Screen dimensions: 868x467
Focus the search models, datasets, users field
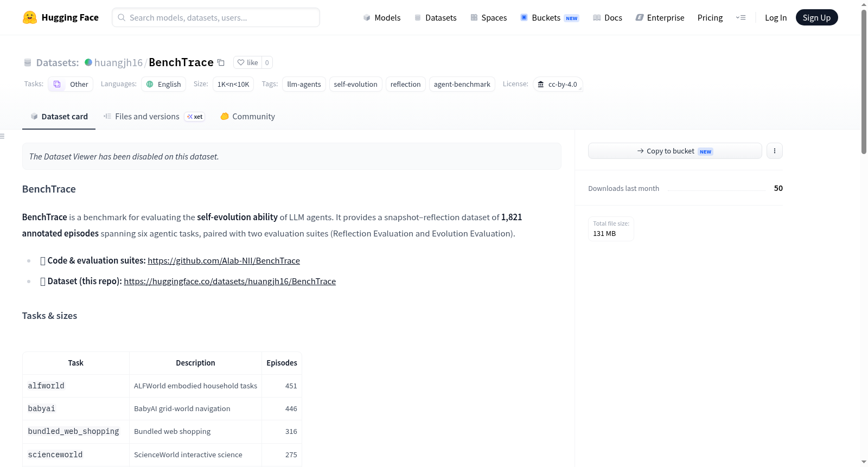pos(216,17)
